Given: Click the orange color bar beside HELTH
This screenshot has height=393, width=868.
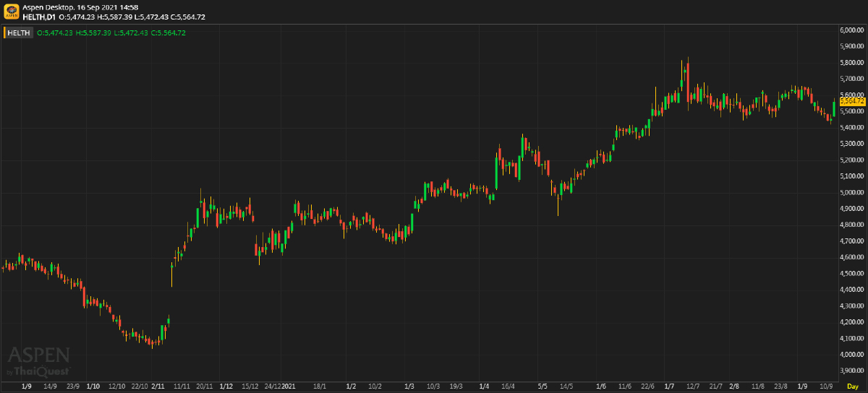Looking at the screenshot, I should (x=4, y=33).
